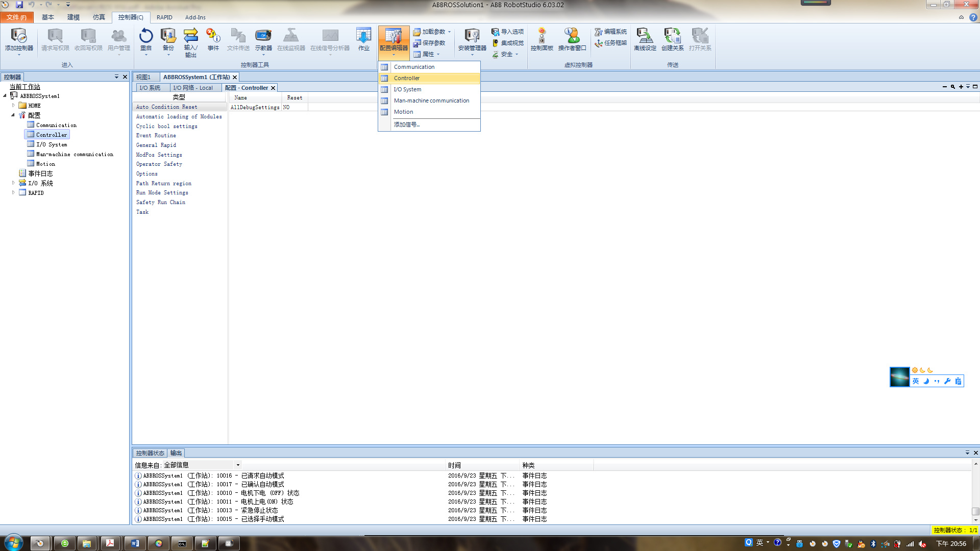This screenshot has width=980, height=551.
Task: Open the 安装管理器 (Installation Manager)
Action: pos(472,41)
